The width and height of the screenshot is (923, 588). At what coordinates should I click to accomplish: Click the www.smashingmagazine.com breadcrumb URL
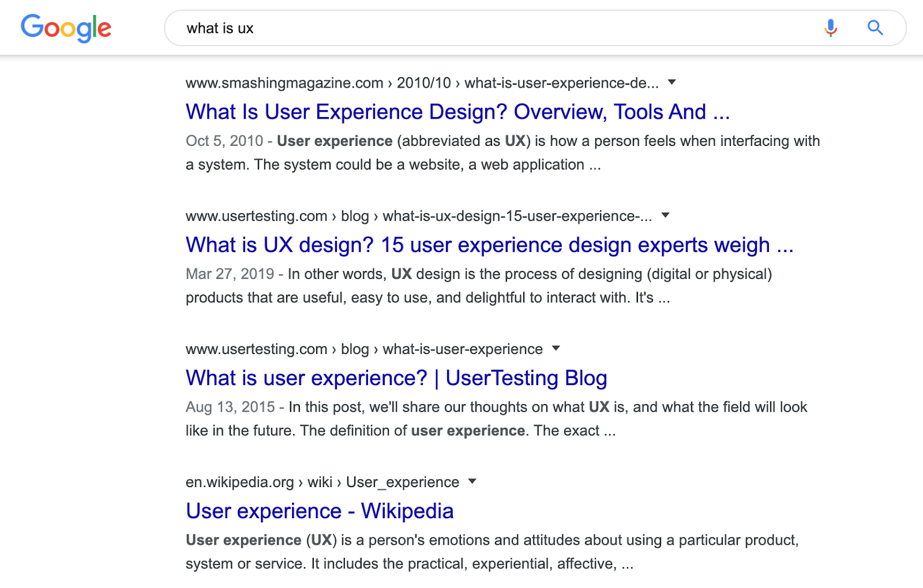click(x=422, y=83)
